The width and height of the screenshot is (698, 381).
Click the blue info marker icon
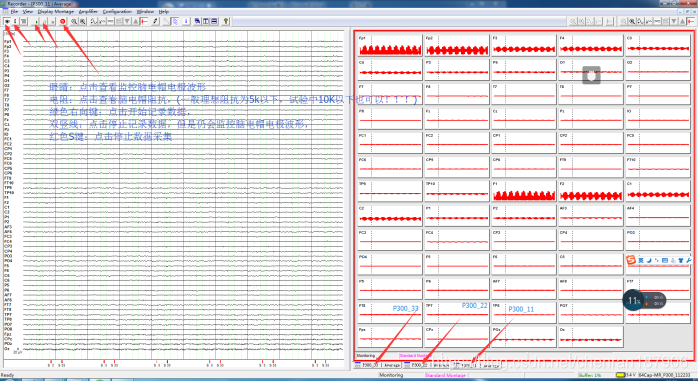[186, 21]
